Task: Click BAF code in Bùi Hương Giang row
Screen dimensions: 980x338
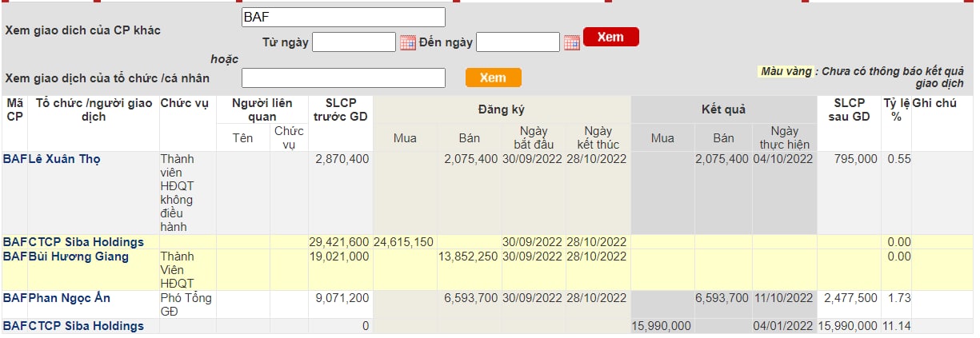Action: click(x=15, y=256)
